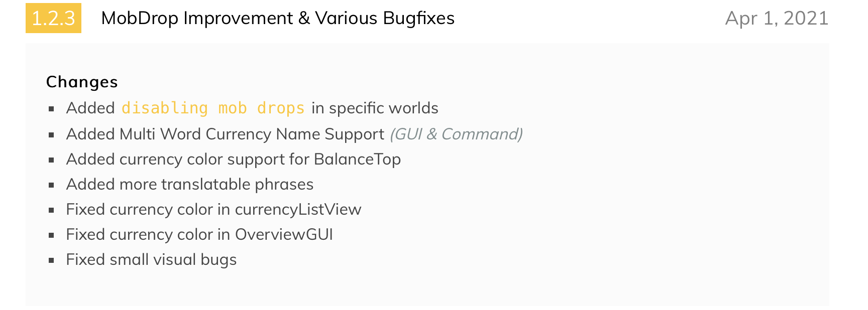Click the bullet before translatable phrases entry

coord(51,185)
